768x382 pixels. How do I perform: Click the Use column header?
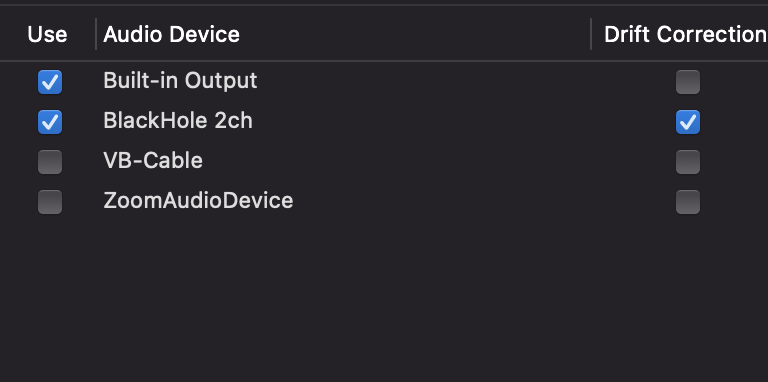point(47,35)
